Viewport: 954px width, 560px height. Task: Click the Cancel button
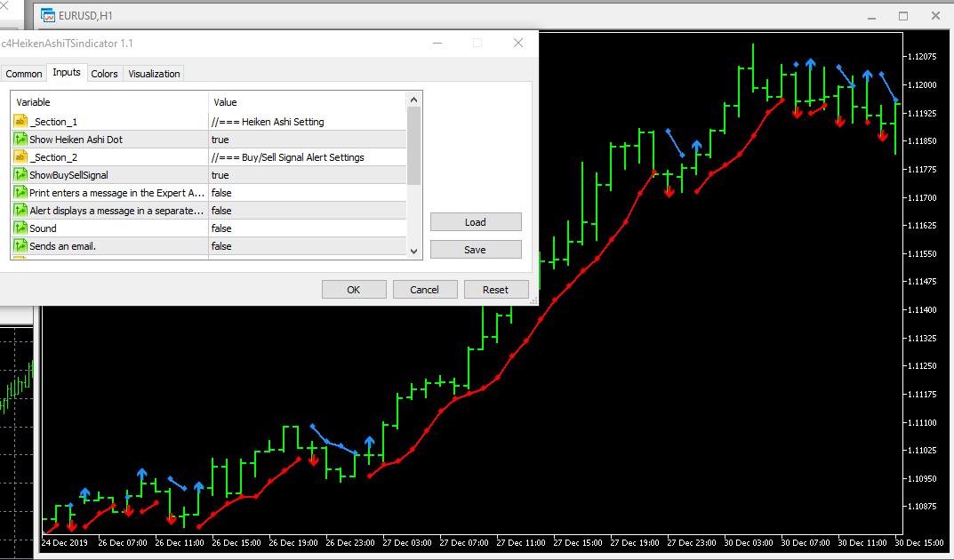(425, 290)
